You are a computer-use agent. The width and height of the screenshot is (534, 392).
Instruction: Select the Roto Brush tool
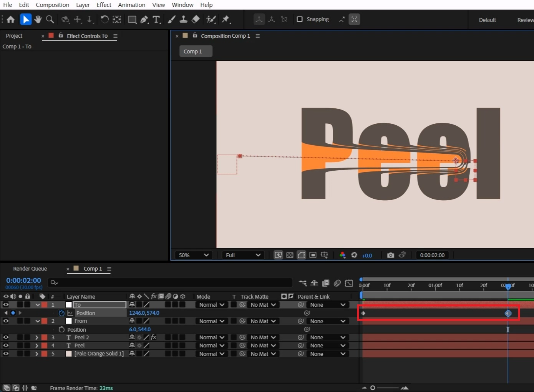pos(211,19)
